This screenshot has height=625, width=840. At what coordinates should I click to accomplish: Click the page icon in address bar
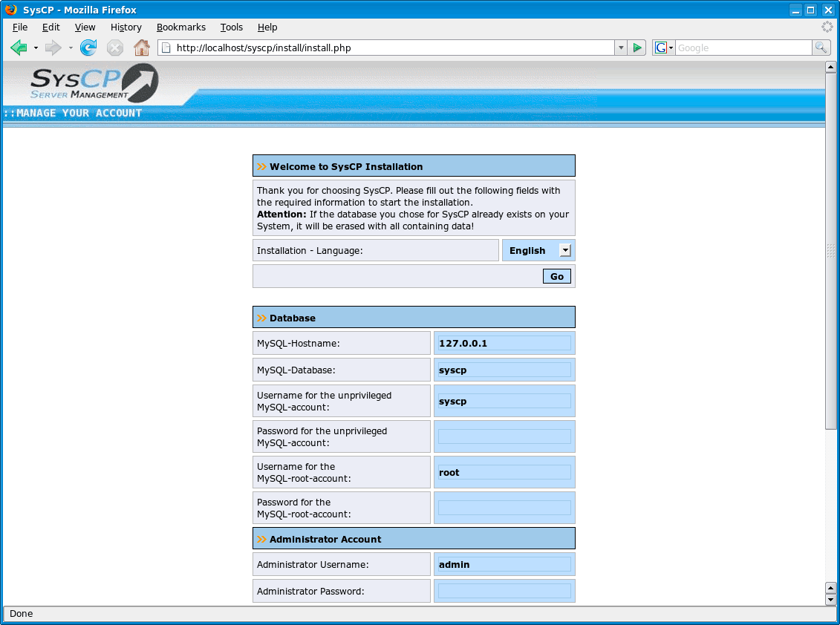coord(166,48)
